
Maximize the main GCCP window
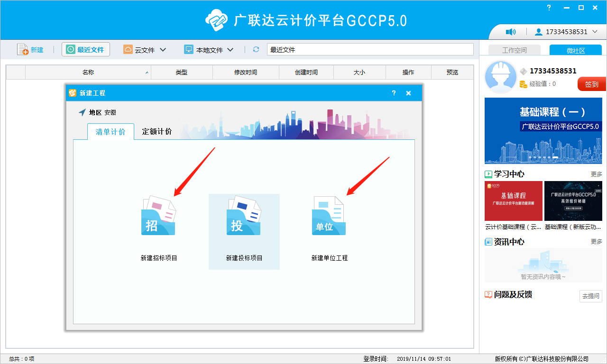(581, 8)
